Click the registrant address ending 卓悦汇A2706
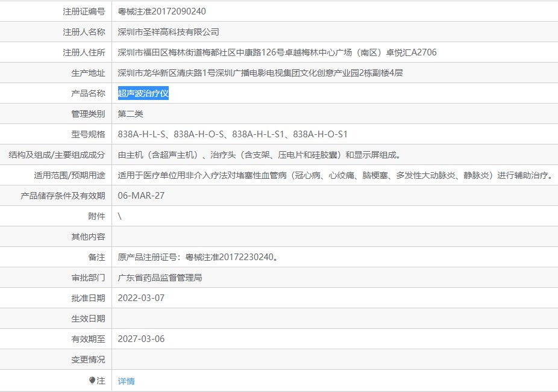Viewport: 558px width, 392px height. click(277, 52)
